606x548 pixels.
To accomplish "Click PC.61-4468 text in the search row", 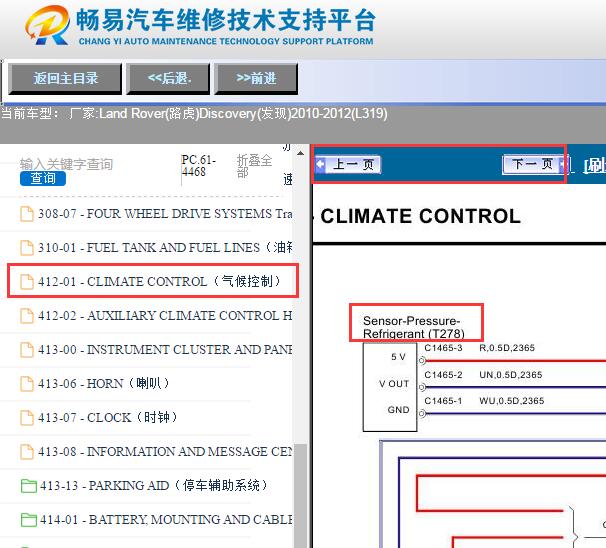I will click(x=199, y=165).
